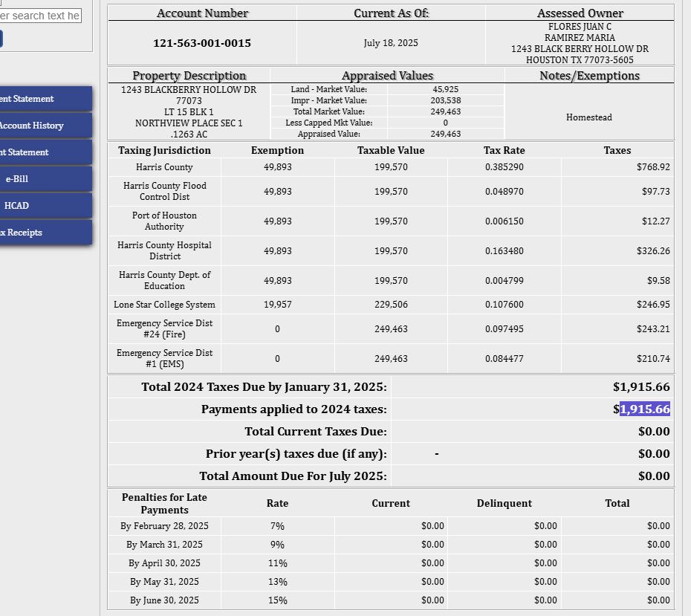Screen dimensions: 691x616
Task: Click the Harris County taxes amount $768.92
Action: coord(653,167)
